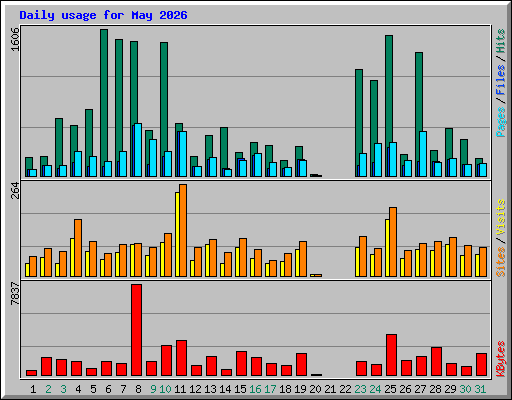
Task: Click the day 24 axis label
Action: 375,389
